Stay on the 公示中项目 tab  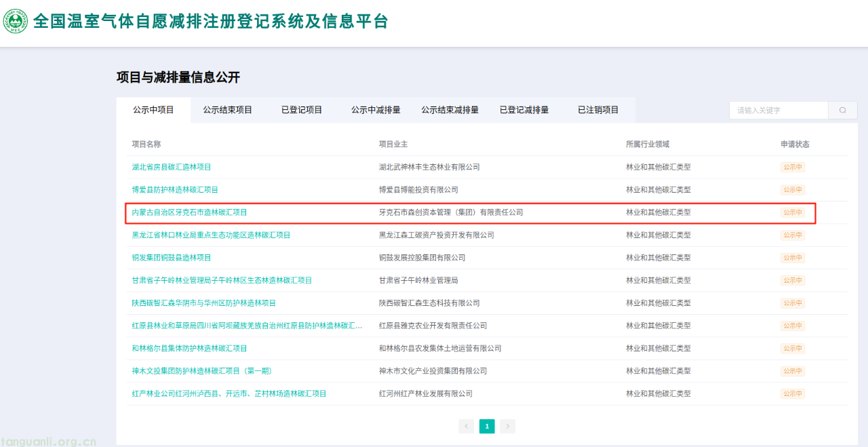pyautogui.click(x=154, y=109)
